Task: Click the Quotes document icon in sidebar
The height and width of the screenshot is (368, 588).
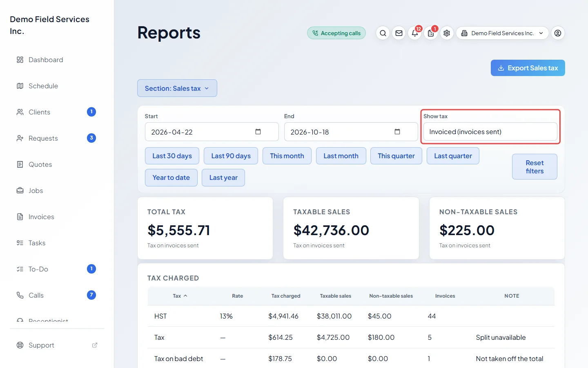Action: tap(20, 164)
